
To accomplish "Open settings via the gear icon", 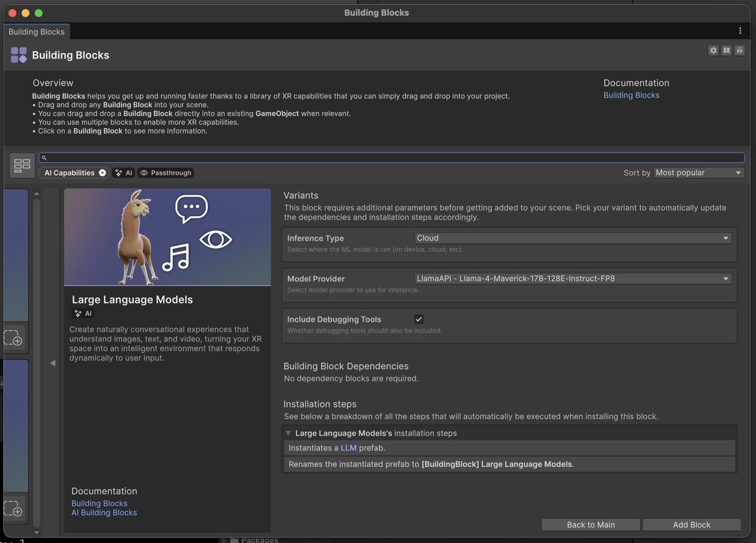I will 713,50.
